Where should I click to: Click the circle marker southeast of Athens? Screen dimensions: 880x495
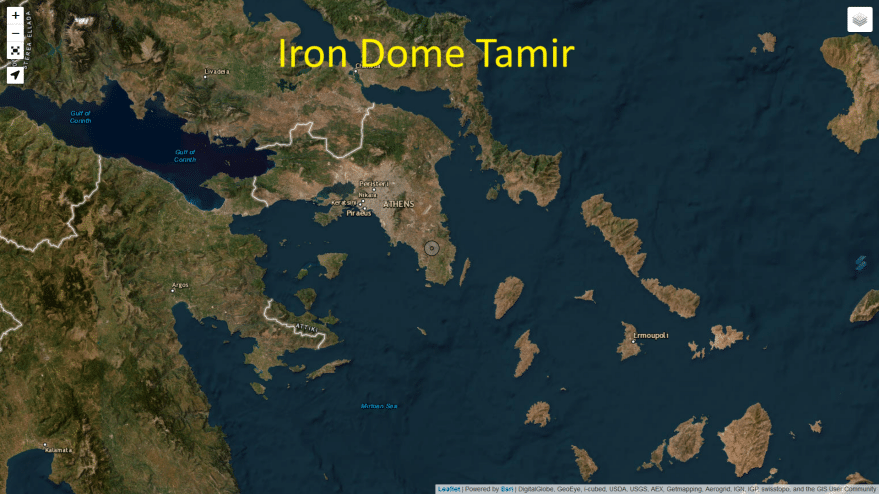click(432, 247)
